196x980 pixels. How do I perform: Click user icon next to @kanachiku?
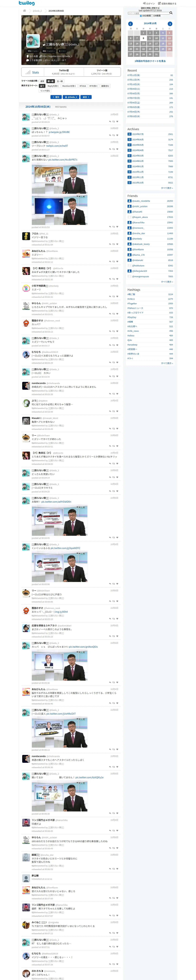click(129, 223)
